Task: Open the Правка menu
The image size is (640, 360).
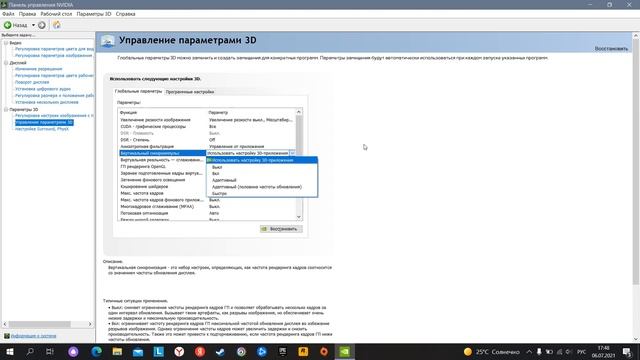Action: point(27,14)
